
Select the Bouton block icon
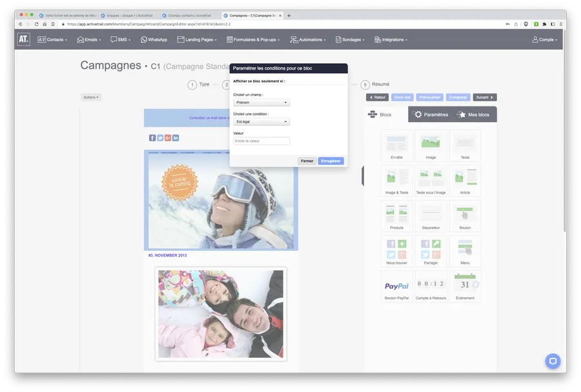click(x=465, y=216)
